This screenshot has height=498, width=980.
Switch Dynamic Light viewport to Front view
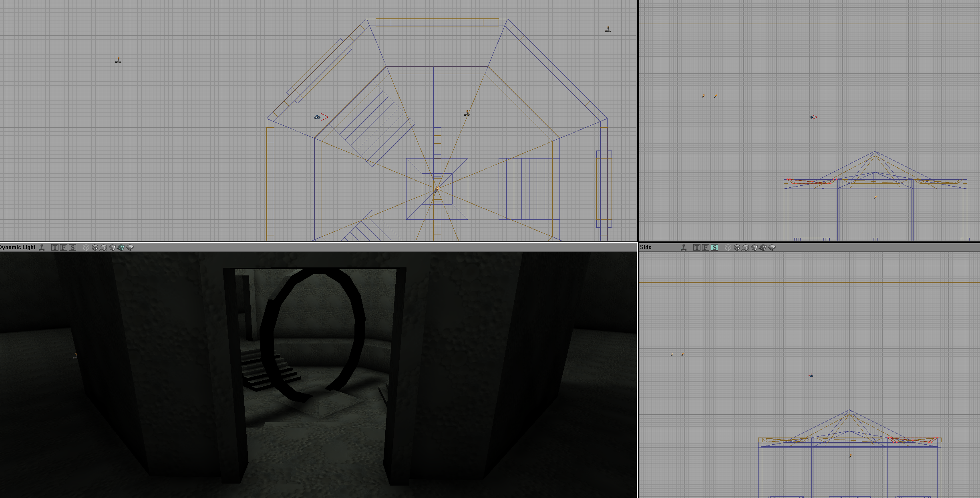tap(64, 247)
